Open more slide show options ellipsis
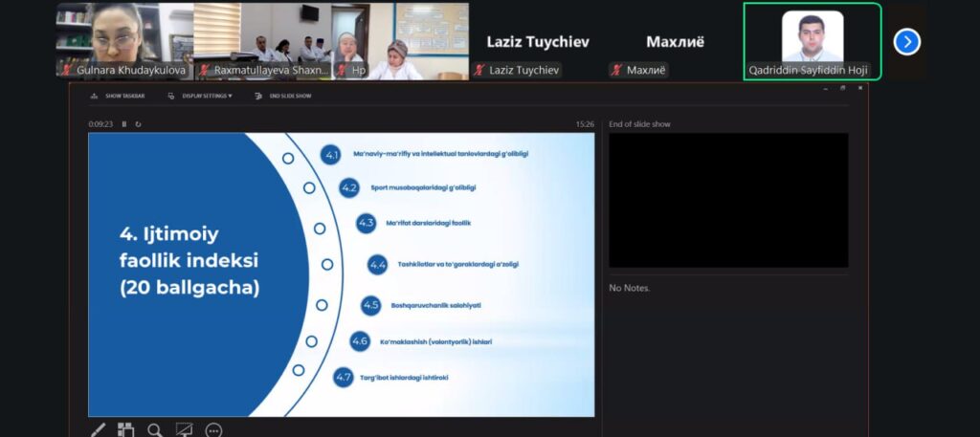This screenshot has height=437, width=980. 213,430
